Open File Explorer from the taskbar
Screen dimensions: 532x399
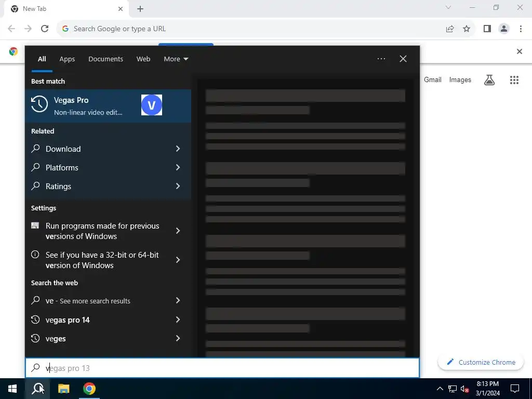[x=63, y=389]
